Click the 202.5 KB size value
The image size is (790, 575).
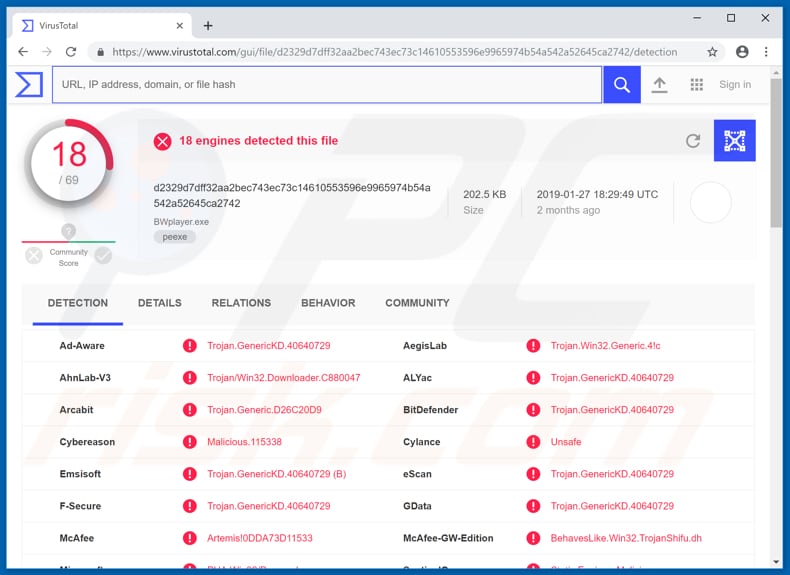coord(484,195)
